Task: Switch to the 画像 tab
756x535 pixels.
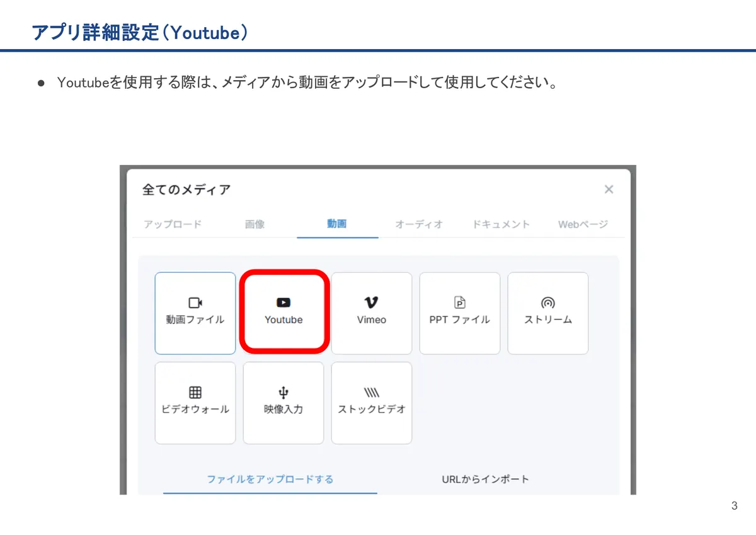Action: tap(255, 224)
